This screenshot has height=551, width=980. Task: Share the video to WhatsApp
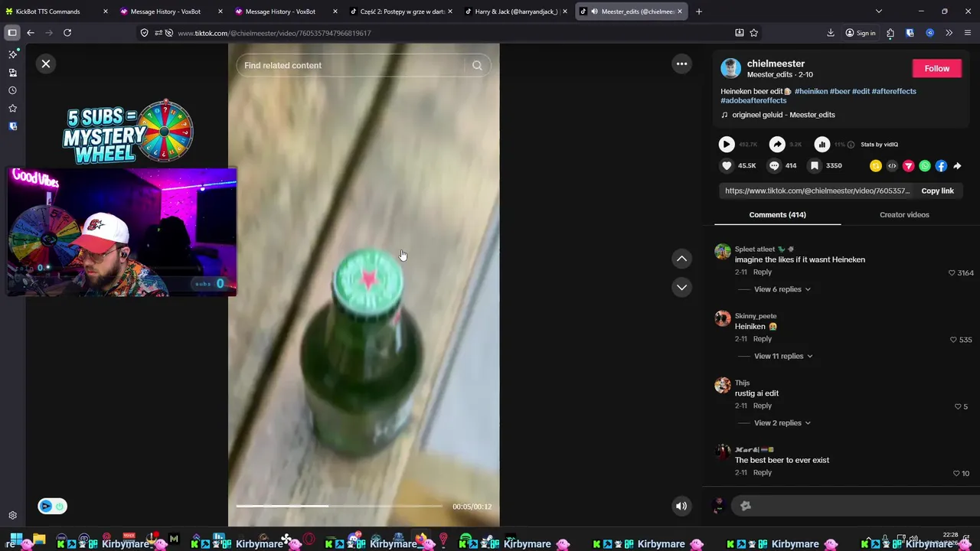(925, 166)
